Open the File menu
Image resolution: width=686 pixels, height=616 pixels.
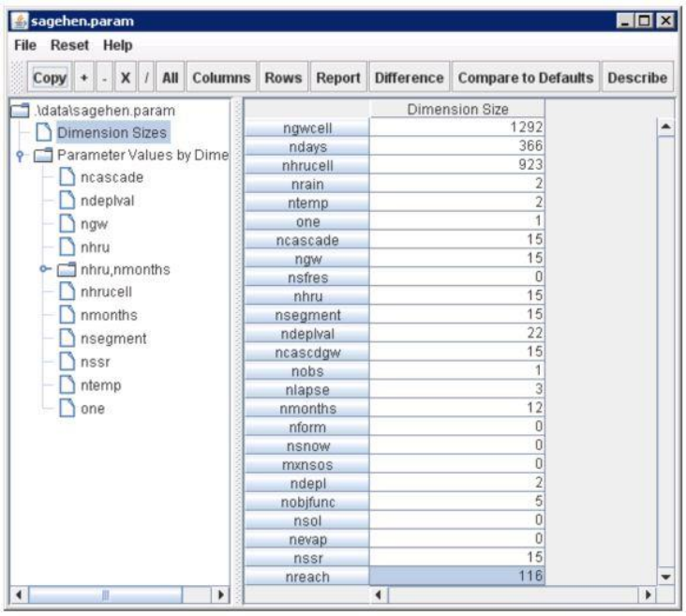(x=25, y=45)
